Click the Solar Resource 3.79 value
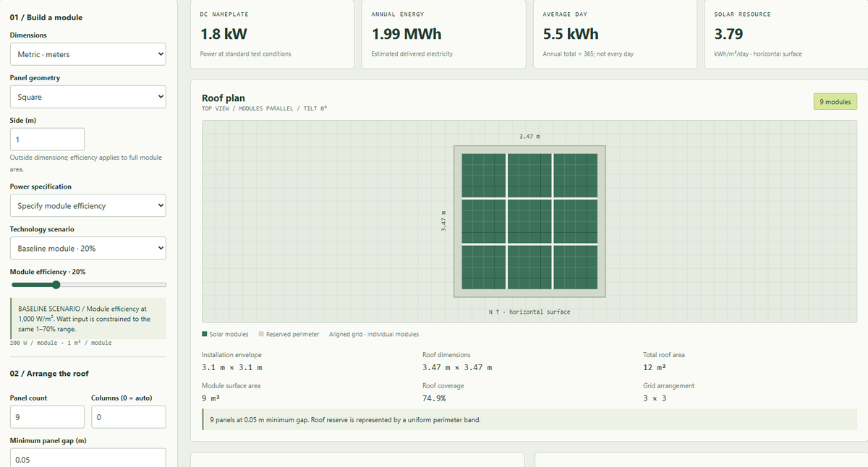This screenshot has height=467, width=868. click(x=728, y=34)
